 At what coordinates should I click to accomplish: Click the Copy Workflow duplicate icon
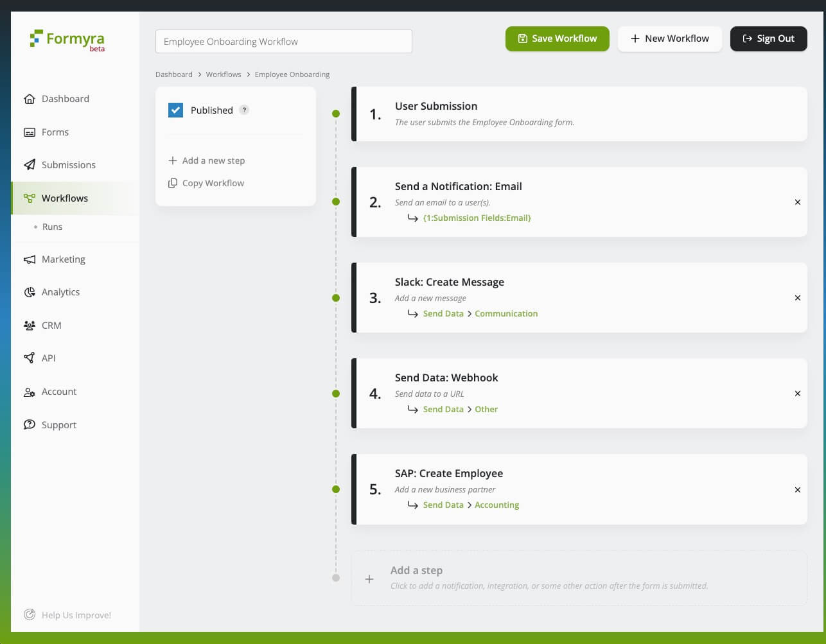tap(172, 183)
